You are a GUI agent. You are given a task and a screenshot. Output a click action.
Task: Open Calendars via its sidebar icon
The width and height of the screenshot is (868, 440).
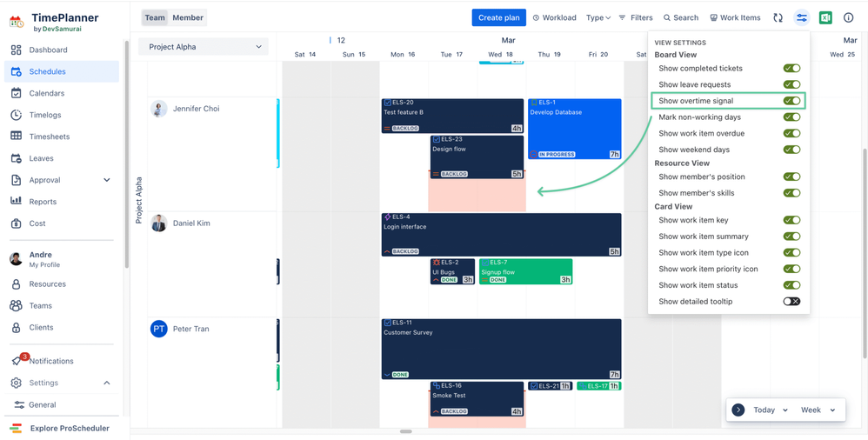[16, 93]
